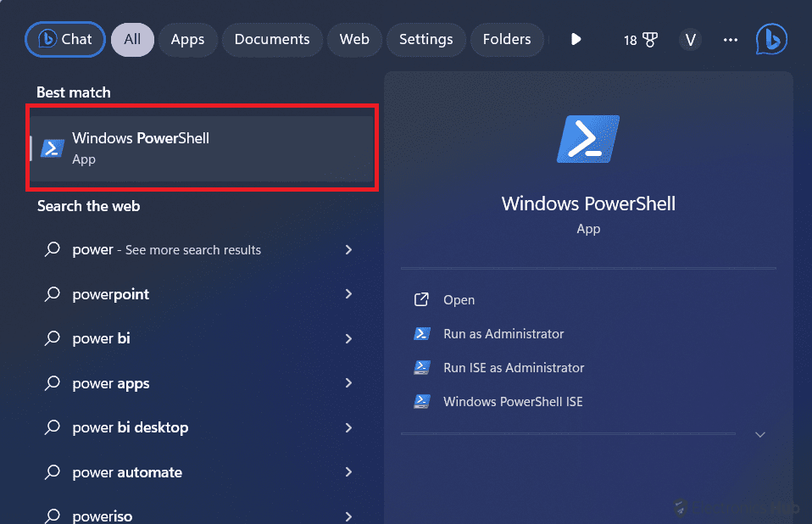The width and height of the screenshot is (812, 524).
Task: Open the Chat tab
Action: tap(64, 39)
